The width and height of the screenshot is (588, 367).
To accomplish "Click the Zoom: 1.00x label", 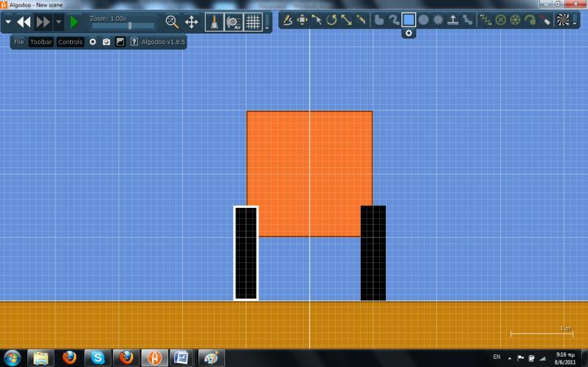I will [108, 18].
